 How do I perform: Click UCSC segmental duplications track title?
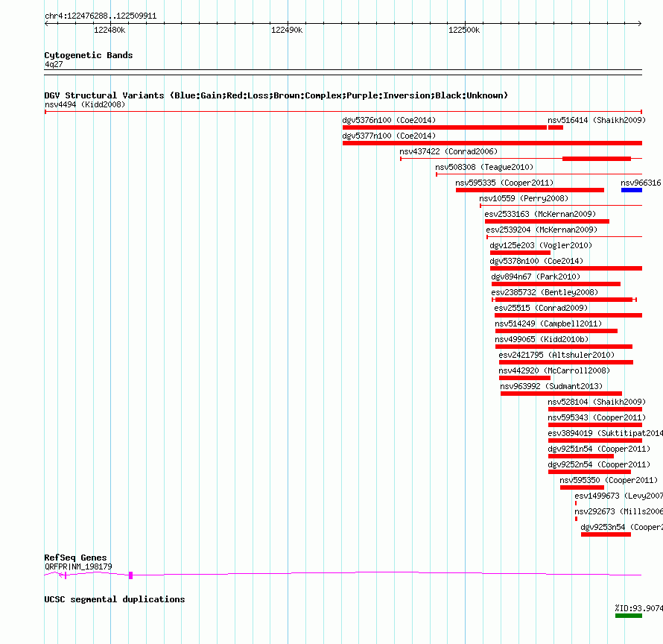tap(115, 599)
